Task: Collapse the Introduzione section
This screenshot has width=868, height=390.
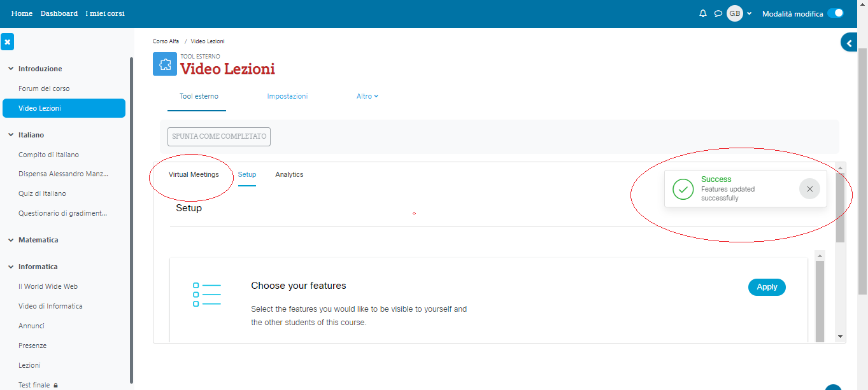Action: (11, 69)
